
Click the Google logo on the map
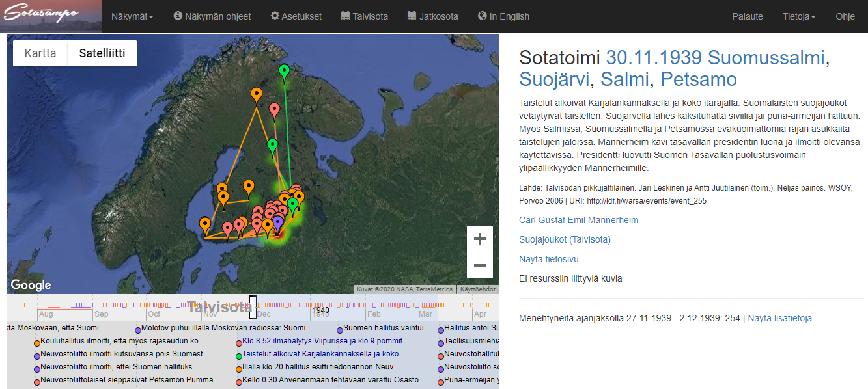pyautogui.click(x=31, y=285)
